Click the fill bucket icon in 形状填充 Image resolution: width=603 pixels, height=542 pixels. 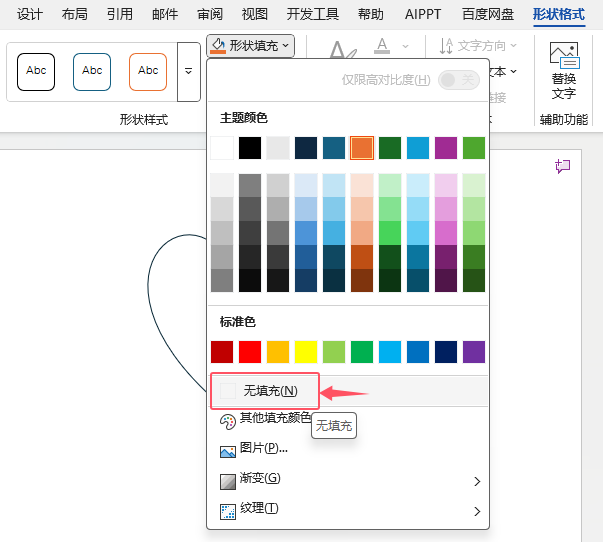click(218, 46)
